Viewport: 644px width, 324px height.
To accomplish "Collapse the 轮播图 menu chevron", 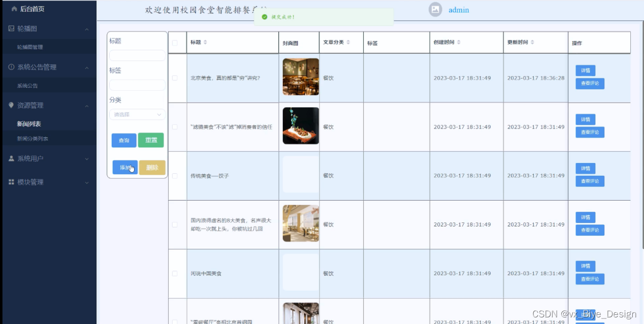I will tap(87, 29).
